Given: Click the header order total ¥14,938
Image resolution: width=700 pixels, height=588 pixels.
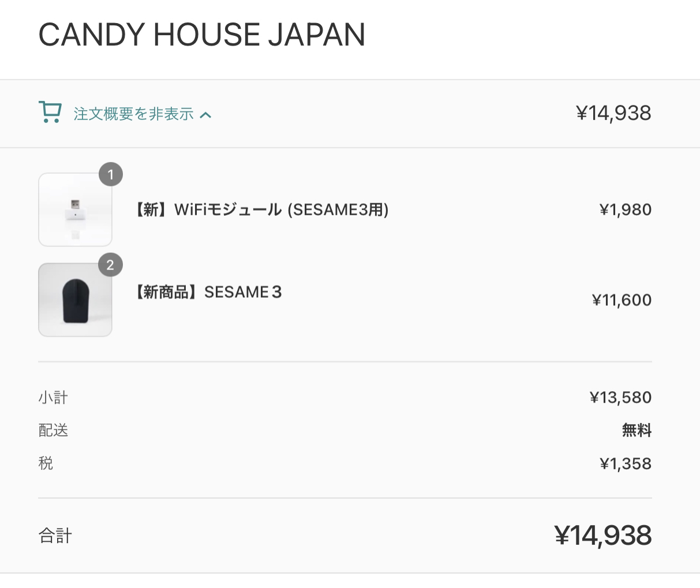Looking at the screenshot, I should [613, 113].
